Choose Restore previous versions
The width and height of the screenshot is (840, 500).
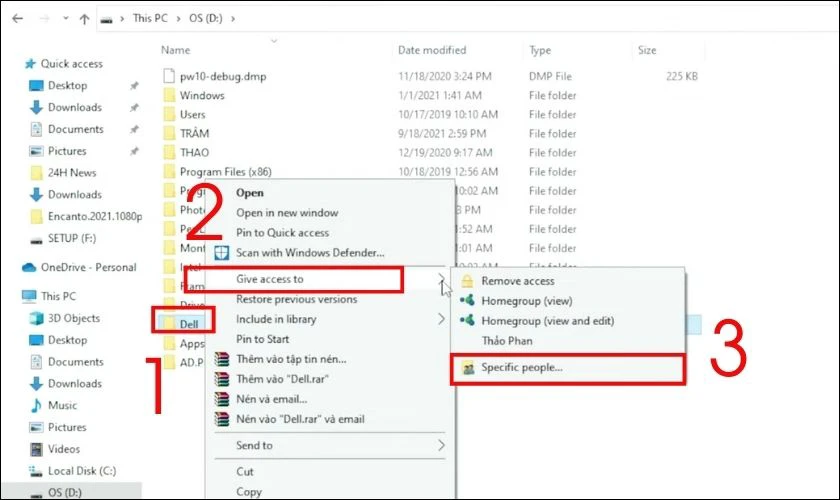(x=296, y=299)
